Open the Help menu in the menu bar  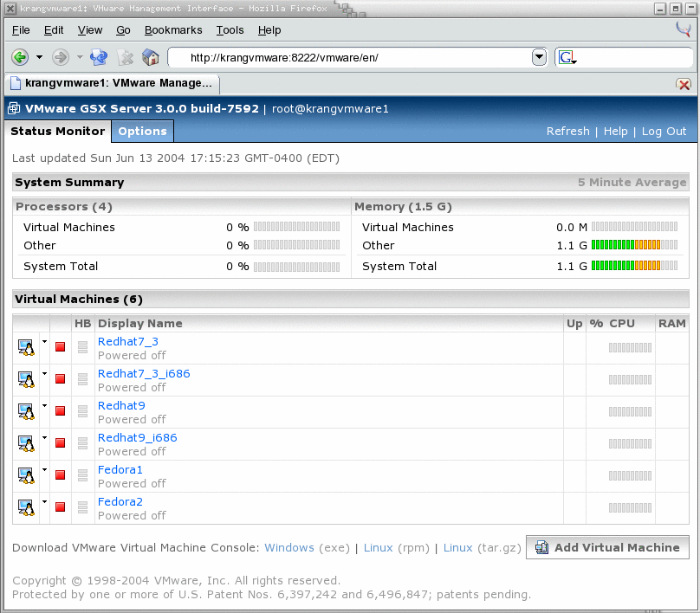[x=269, y=30]
